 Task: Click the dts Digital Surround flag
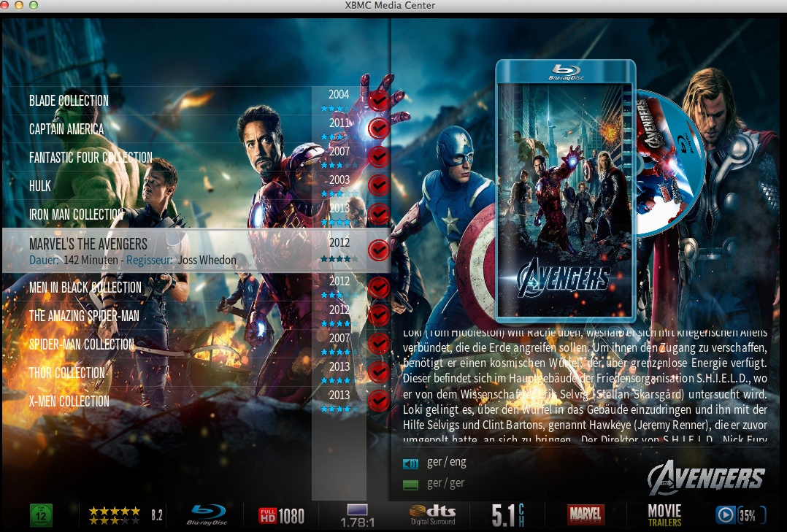[433, 515]
